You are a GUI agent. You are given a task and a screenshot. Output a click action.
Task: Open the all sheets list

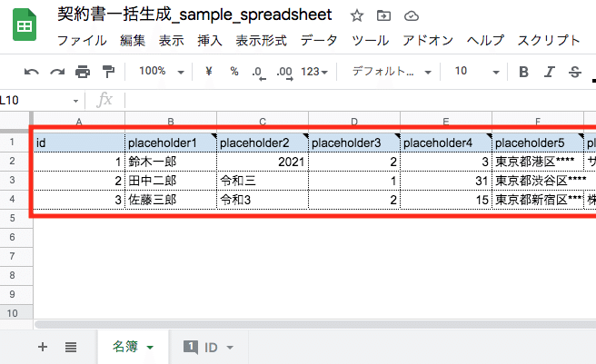coord(71,347)
